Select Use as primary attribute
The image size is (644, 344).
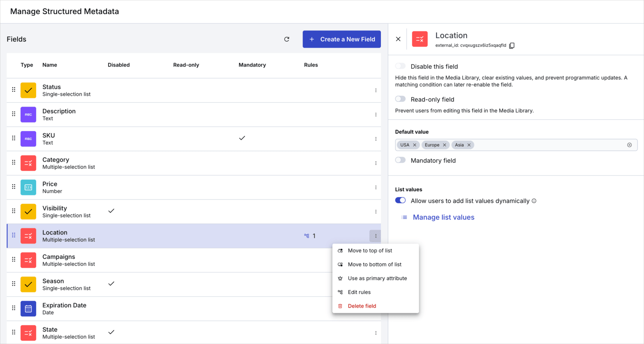coord(376,278)
